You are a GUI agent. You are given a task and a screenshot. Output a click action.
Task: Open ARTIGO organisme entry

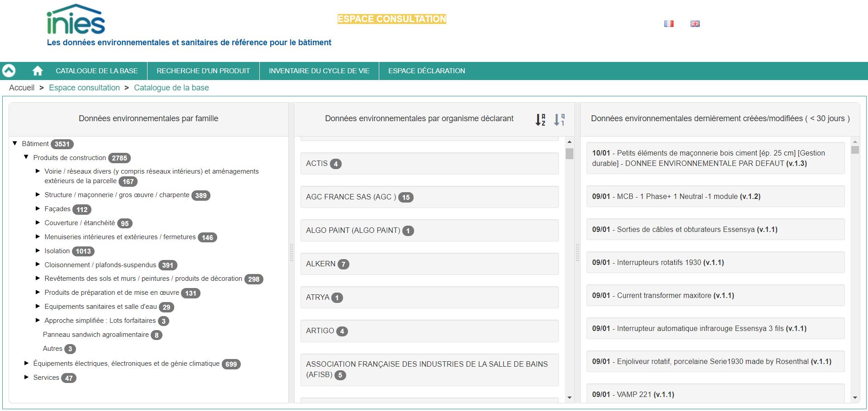point(429,331)
